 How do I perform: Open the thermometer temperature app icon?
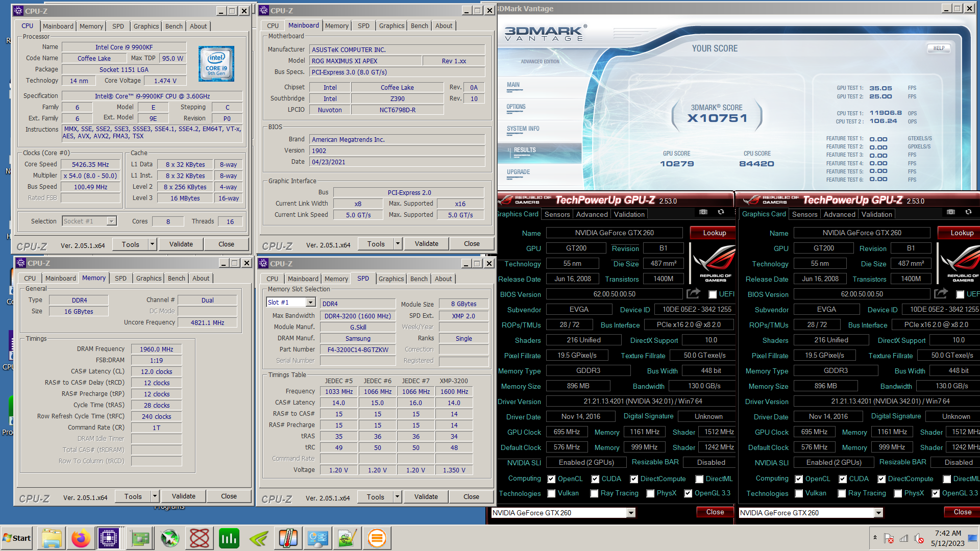click(x=288, y=538)
